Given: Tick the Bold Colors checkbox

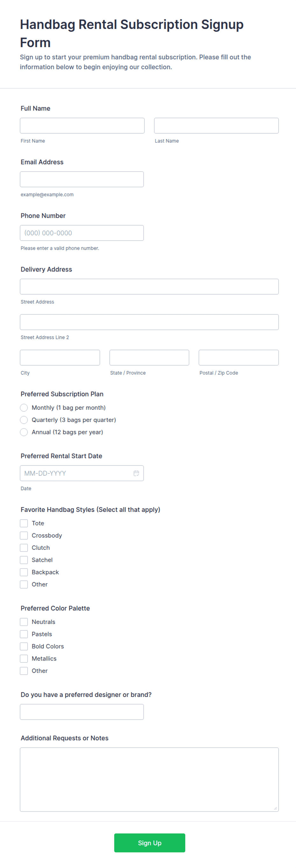Looking at the screenshot, I should tap(24, 646).
